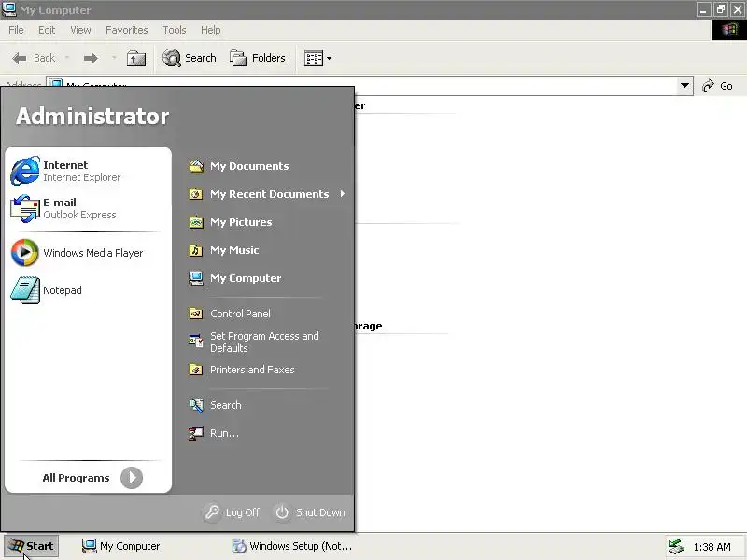
Task: Open the Edit menu
Action: (47, 30)
